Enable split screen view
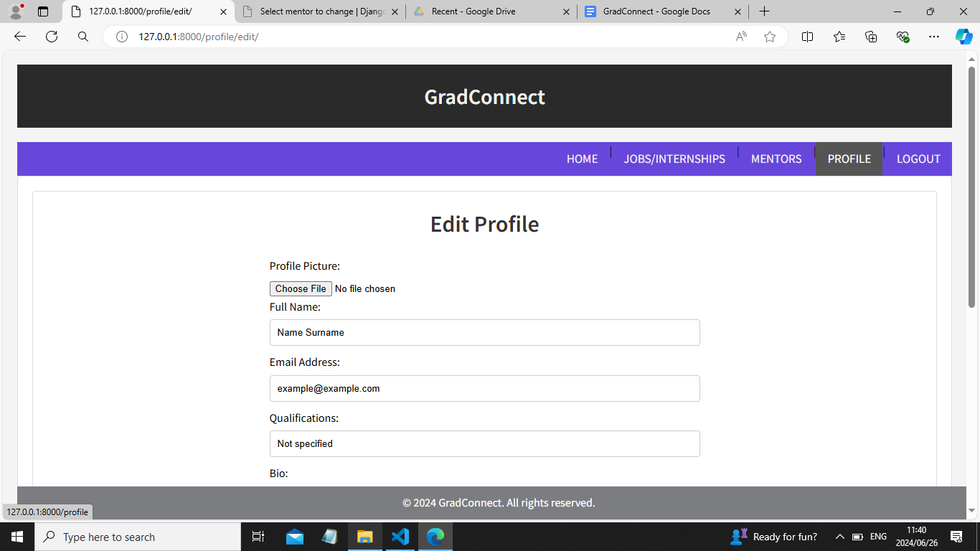980x551 pixels. click(807, 36)
